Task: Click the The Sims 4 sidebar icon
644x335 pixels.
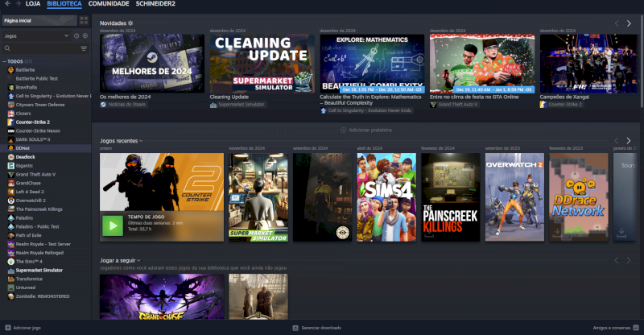Action: pos(11,262)
